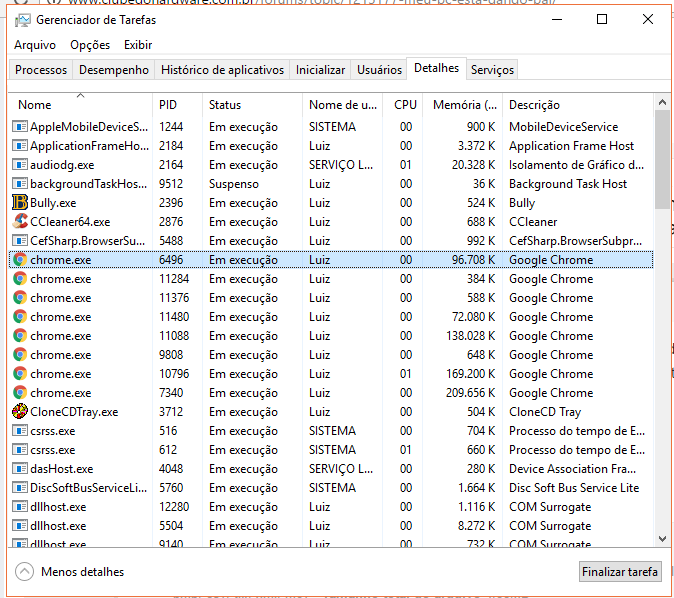The width and height of the screenshot is (674, 598).
Task: Click the CefSharp.BrowserSubprocess icon
Action: (20, 240)
